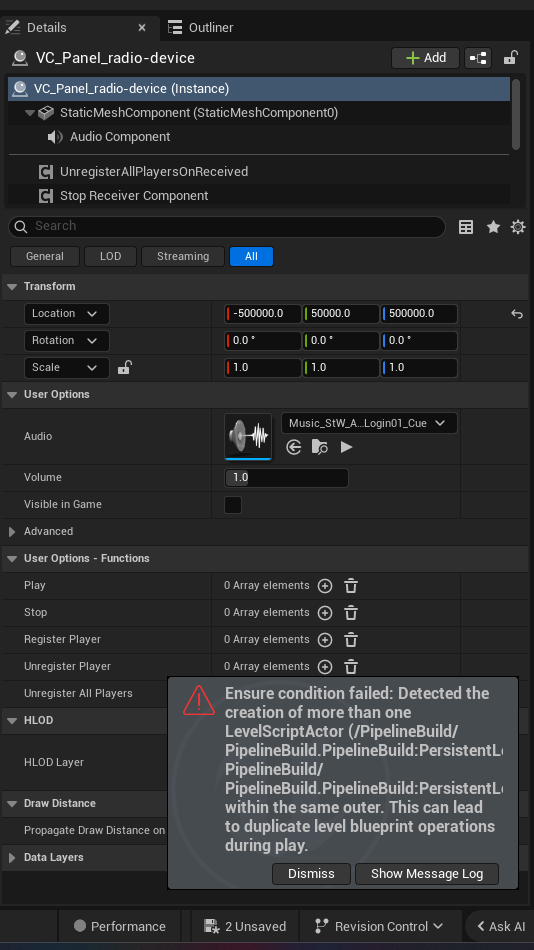Image resolution: width=534 pixels, height=950 pixels.
Task: Toggle favorites star filter
Action: click(x=493, y=227)
